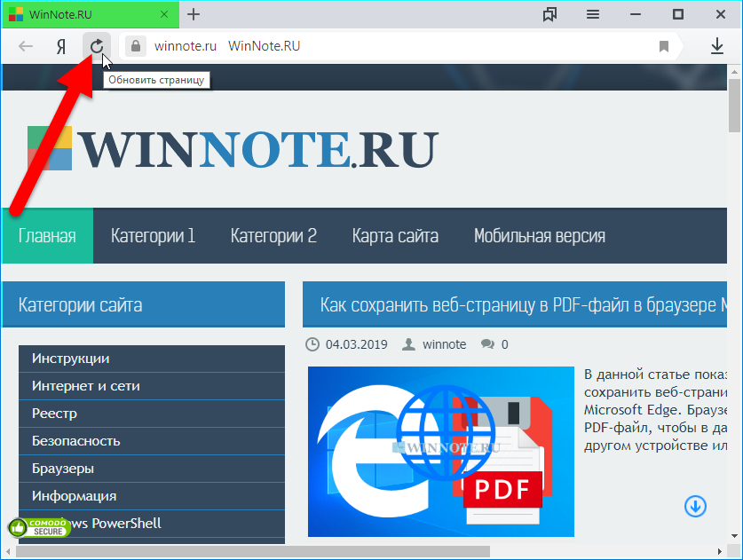
Task: Click the article PDF thumbnail image
Action: coord(440,450)
